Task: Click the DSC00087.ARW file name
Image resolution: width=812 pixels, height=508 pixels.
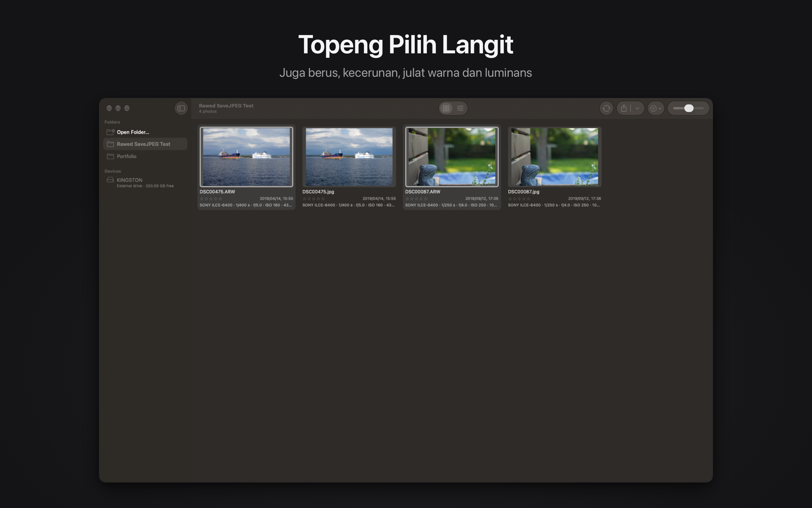Action: click(422, 192)
